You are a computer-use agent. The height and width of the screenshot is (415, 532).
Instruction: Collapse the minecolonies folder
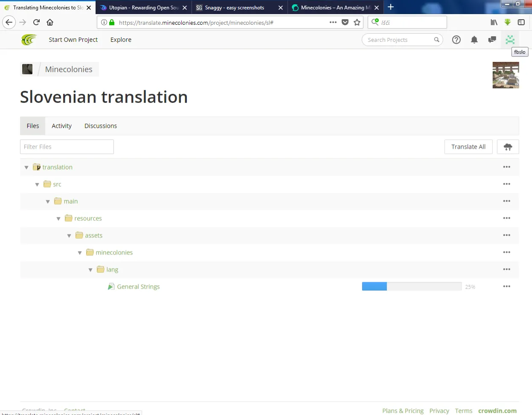[x=80, y=253]
